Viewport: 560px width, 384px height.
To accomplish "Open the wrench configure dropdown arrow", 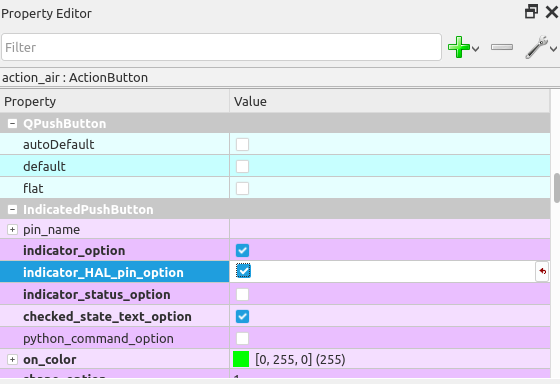I will point(553,49).
